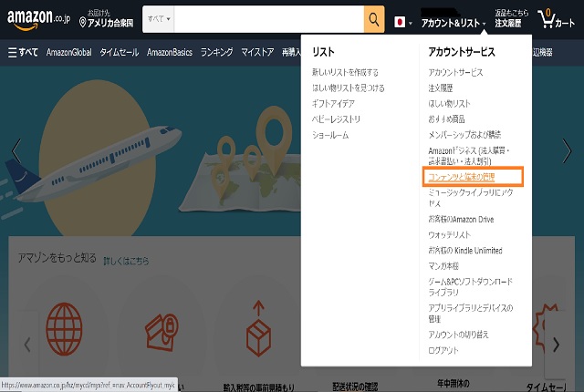The image size is (584, 392).
Task: Open the すべて hamburger menu
Action: (x=23, y=52)
